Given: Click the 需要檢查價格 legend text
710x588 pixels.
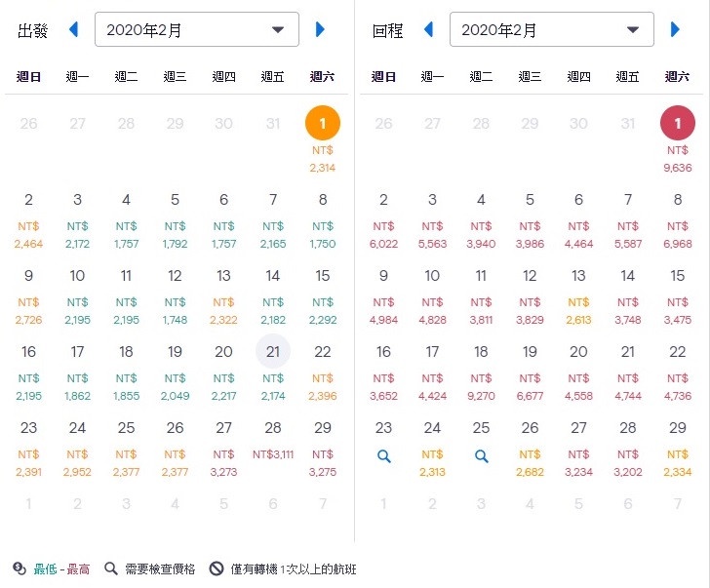Looking at the screenshot, I should point(160,569).
